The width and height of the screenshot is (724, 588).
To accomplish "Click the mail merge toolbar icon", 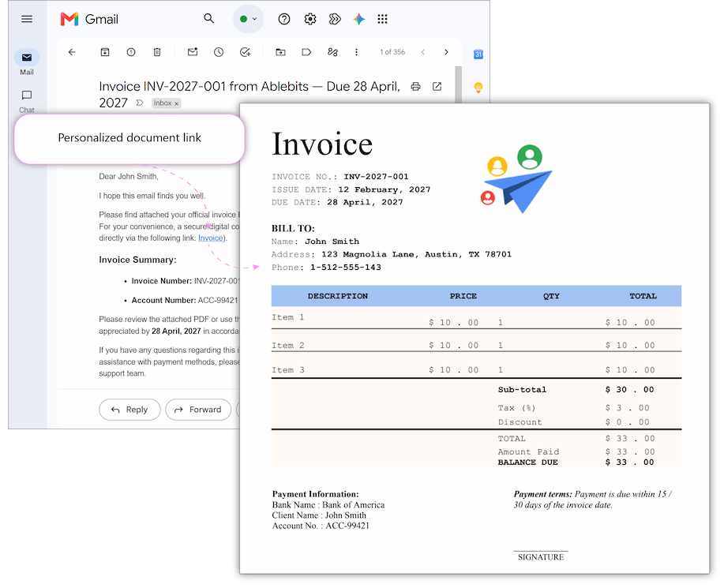I will [x=332, y=52].
